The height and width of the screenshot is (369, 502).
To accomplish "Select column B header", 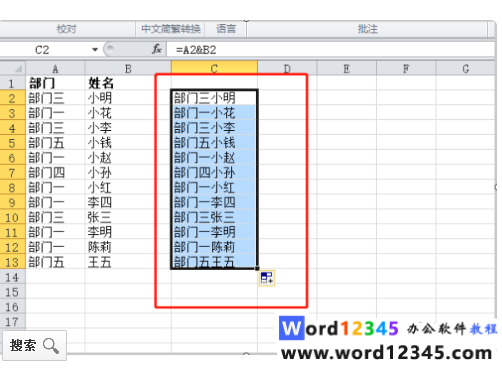I will [x=128, y=69].
